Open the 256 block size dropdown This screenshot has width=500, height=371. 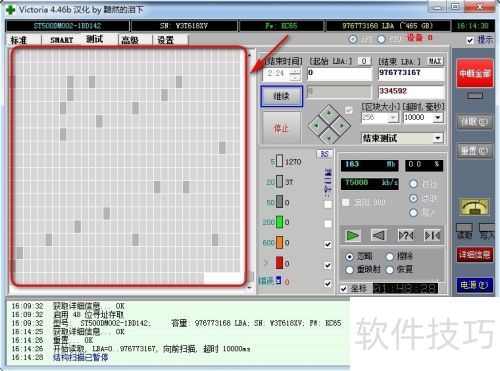tap(393, 118)
